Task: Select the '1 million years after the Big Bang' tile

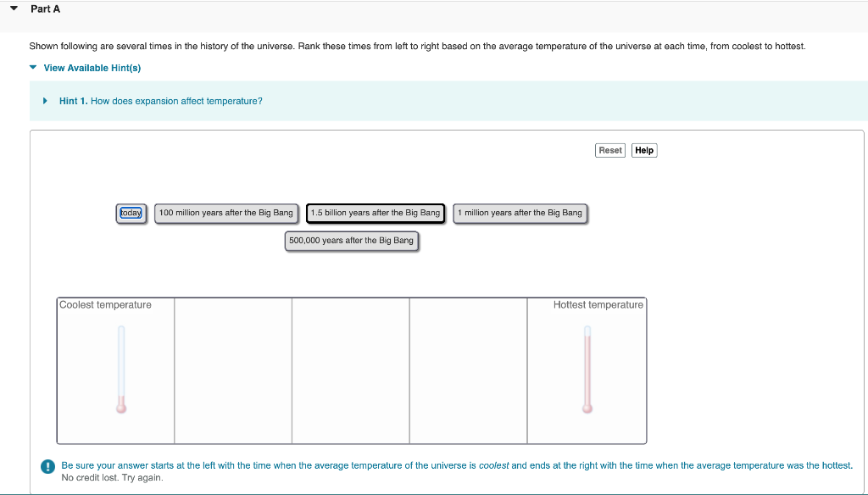Action: coord(519,213)
